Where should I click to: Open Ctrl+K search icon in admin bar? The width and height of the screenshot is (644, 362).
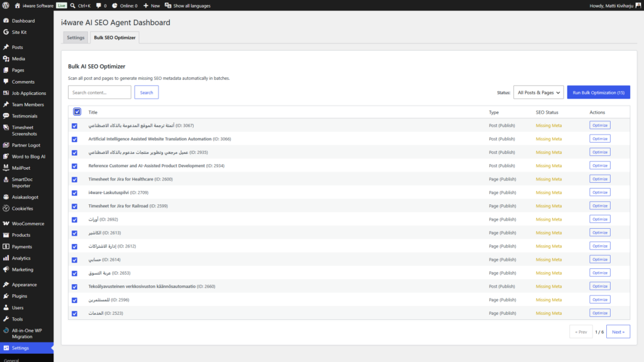(x=73, y=5)
